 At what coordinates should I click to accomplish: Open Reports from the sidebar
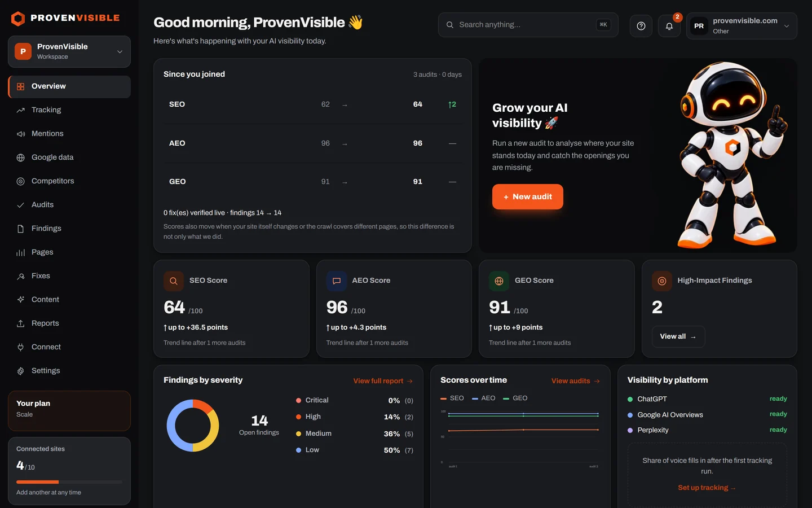pos(69,323)
